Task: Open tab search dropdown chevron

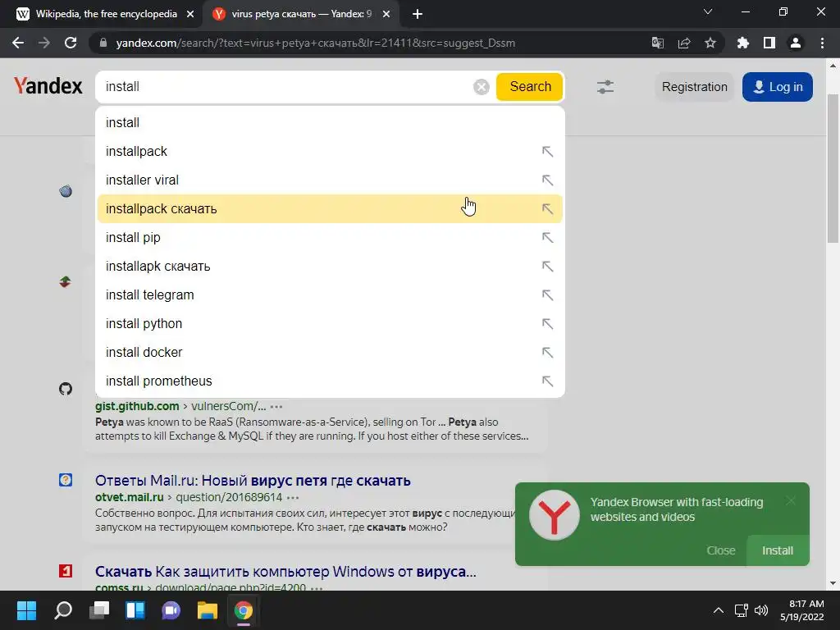Action: pos(708,11)
